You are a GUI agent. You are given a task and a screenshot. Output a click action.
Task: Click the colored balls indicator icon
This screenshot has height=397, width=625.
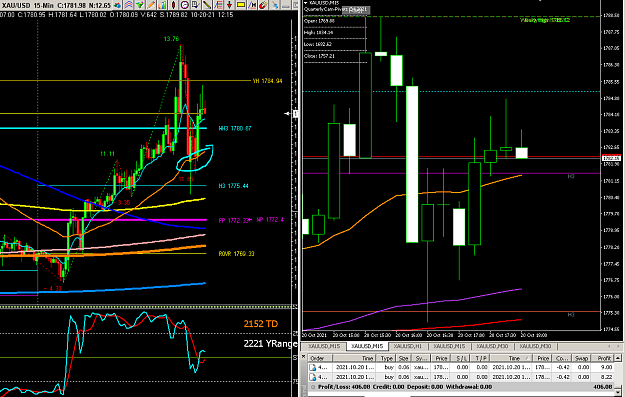coord(117,5)
